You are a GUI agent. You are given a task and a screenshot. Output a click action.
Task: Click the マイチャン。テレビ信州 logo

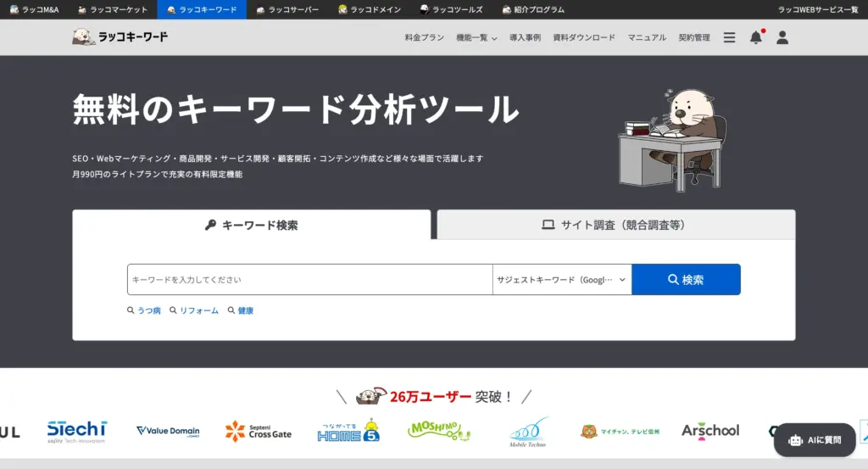pos(620,431)
